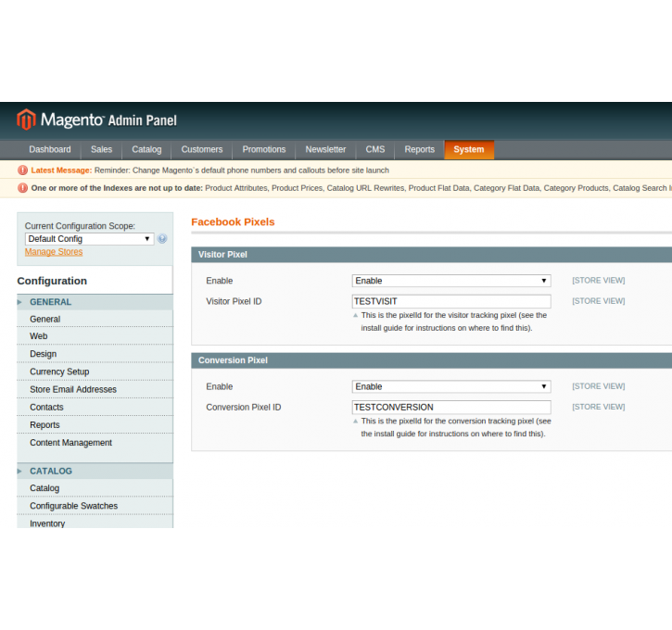Image resolution: width=672 pixels, height=630 pixels.
Task: Select Inventory configuration section
Action: click(x=95, y=523)
